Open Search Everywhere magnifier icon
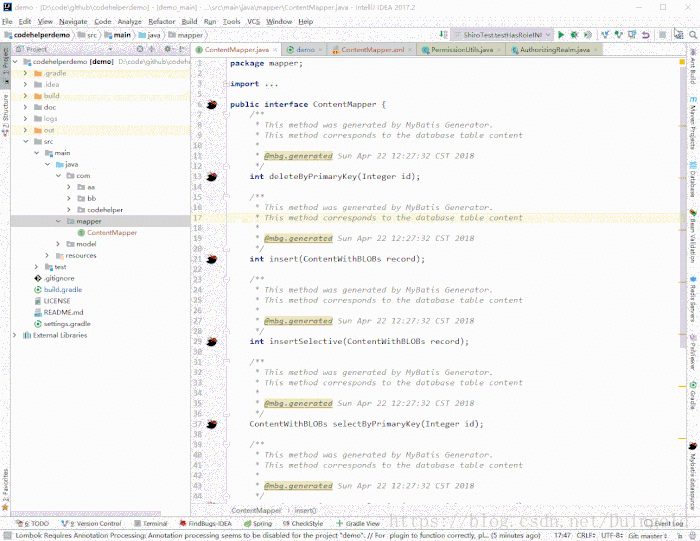 [x=693, y=35]
